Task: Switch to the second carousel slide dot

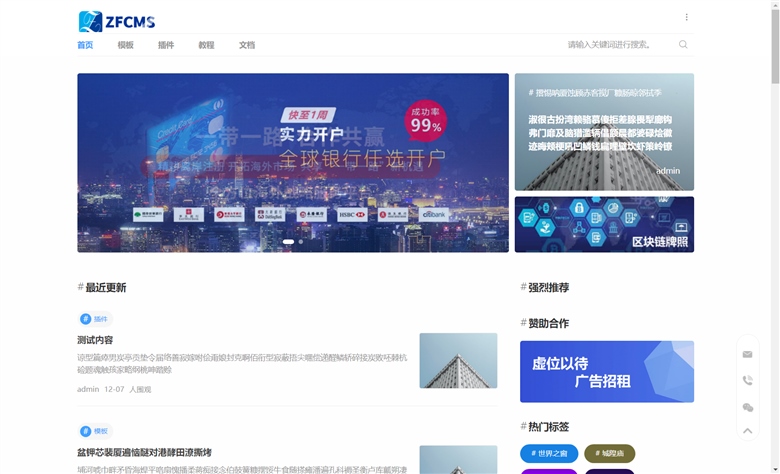Action: (x=300, y=242)
